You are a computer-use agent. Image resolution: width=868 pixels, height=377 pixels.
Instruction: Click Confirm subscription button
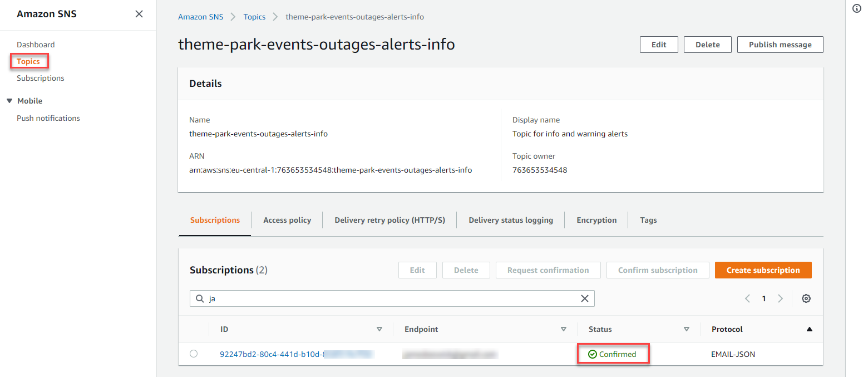658,270
